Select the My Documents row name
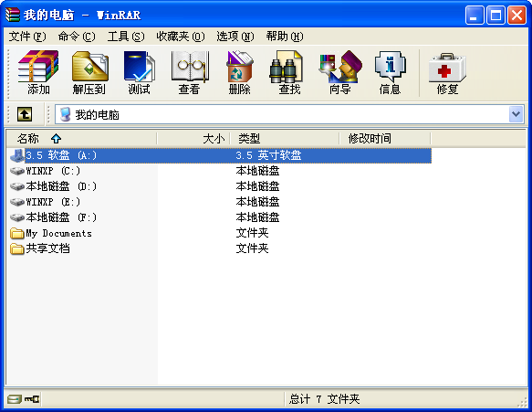This screenshot has width=532, height=412. click(x=58, y=233)
